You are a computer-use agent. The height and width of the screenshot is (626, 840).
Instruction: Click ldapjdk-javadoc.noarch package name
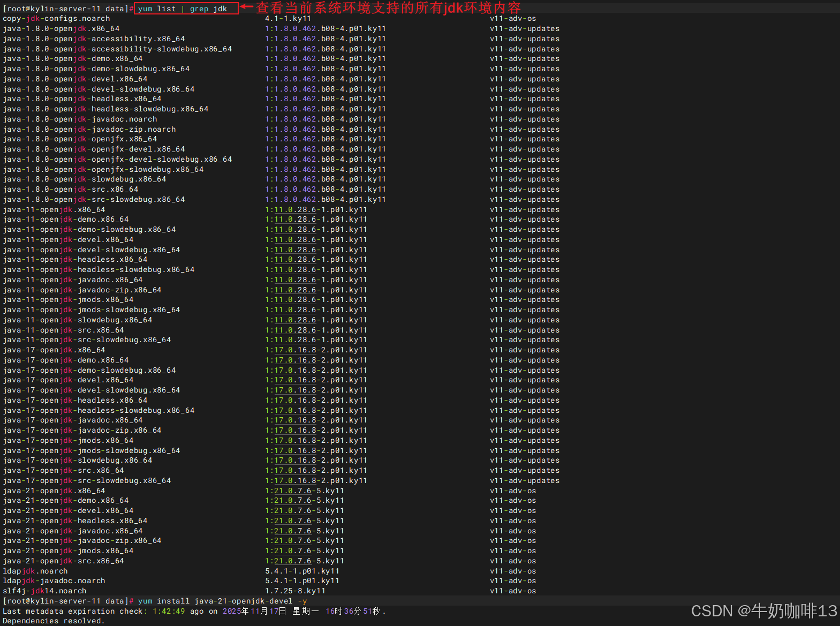[x=54, y=580]
